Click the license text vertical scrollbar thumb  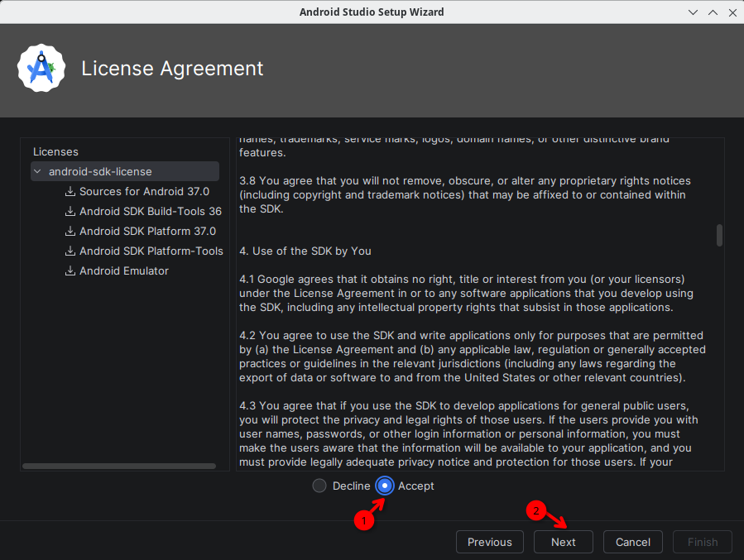pos(719,235)
